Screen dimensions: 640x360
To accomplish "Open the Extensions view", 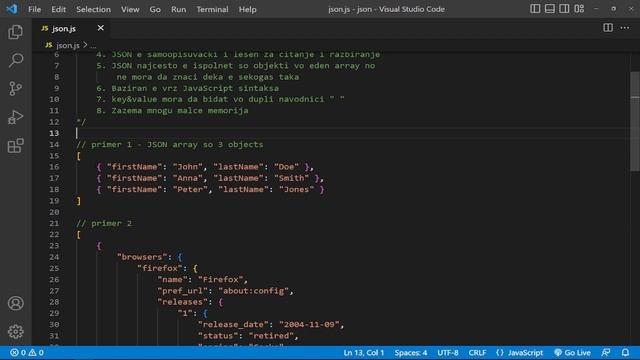I will pos(16,146).
